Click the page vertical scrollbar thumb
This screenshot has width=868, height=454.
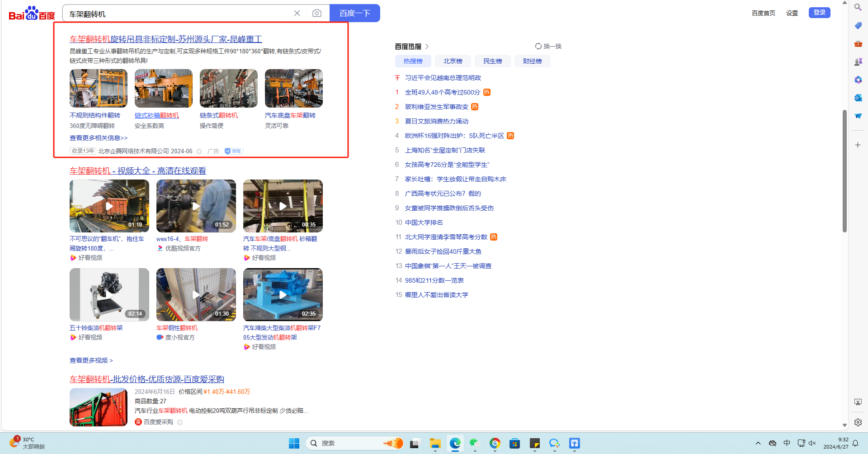tap(844, 171)
